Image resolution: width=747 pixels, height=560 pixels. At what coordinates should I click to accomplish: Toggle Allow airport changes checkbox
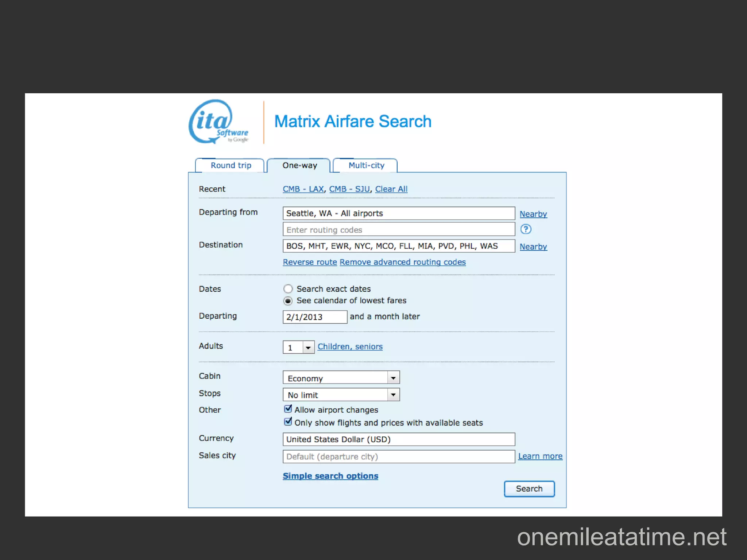click(288, 409)
